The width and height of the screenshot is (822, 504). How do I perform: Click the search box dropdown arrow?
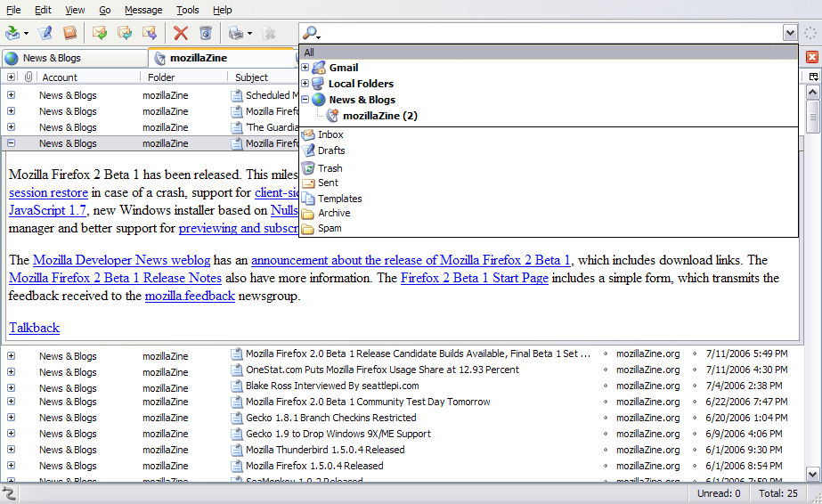[x=789, y=33]
